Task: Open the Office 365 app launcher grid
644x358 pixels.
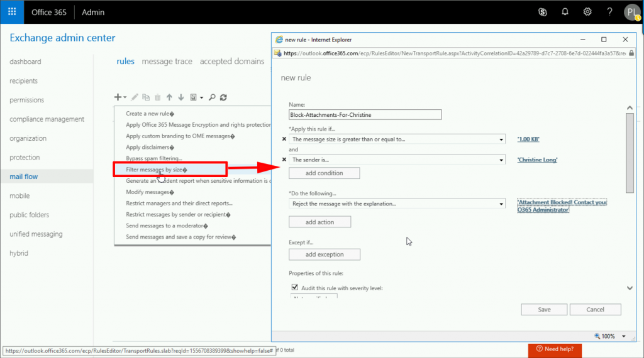Action: [x=12, y=12]
